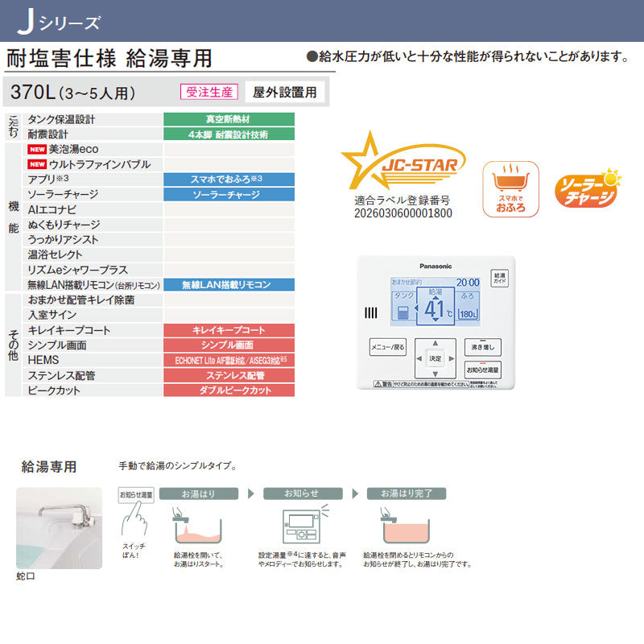Click the ソーラーチャージ sun badge
The height and width of the screenshot is (644, 644).
(x=588, y=188)
